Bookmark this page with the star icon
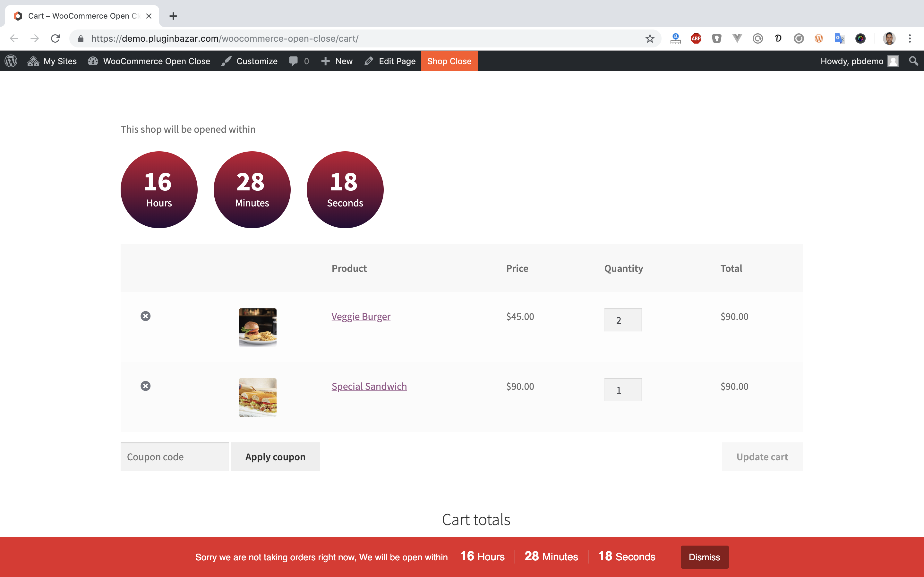 point(650,38)
